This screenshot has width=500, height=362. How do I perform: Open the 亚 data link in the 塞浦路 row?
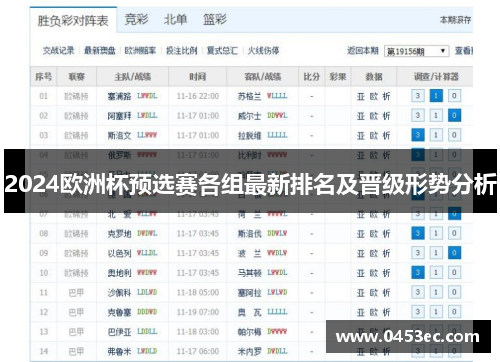click(x=361, y=97)
